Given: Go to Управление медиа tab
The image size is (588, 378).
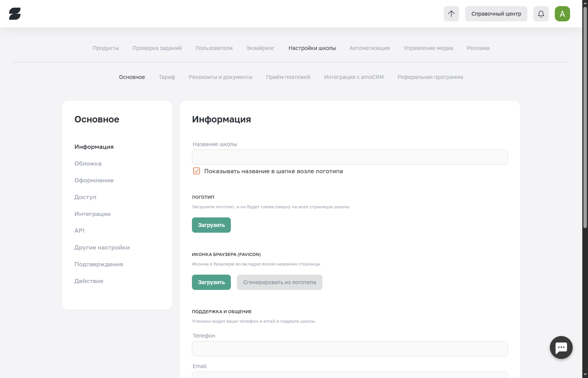Looking at the screenshot, I should [x=429, y=48].
